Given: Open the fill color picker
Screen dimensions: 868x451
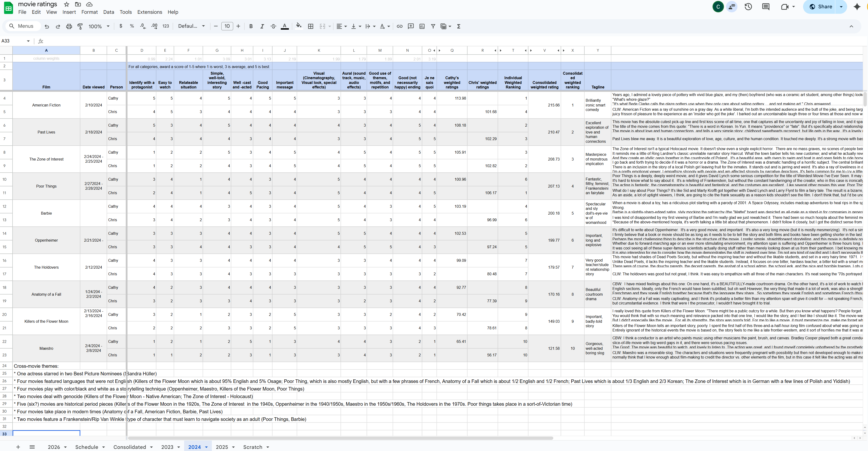Looking at the screenshot, I should (299, 26).
